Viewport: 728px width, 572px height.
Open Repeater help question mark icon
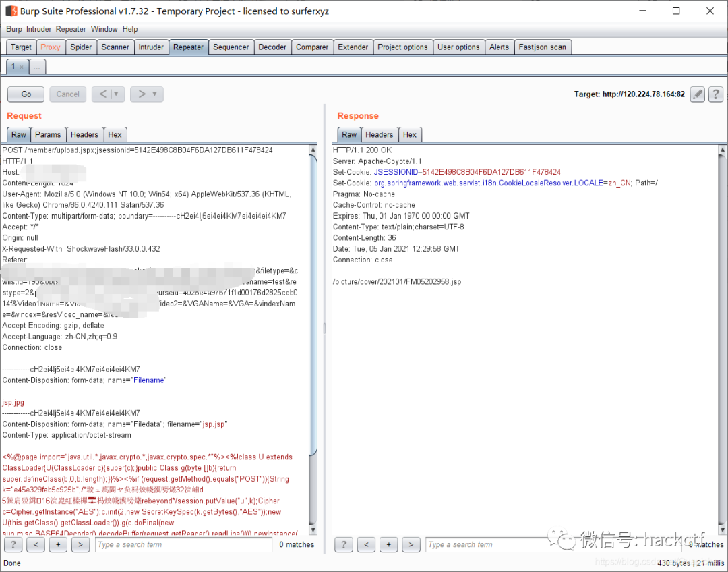tap(715, 94)
